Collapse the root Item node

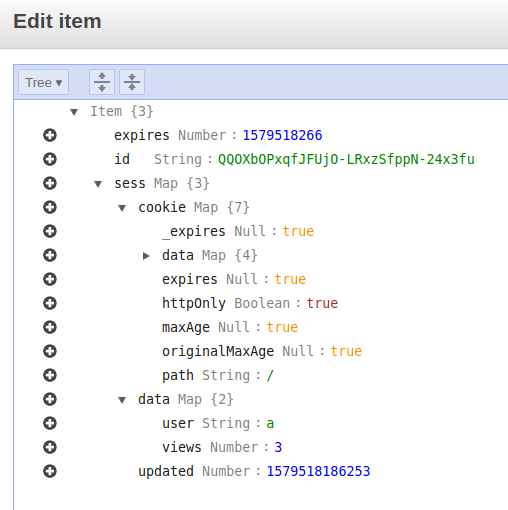(x=74, y=112)
